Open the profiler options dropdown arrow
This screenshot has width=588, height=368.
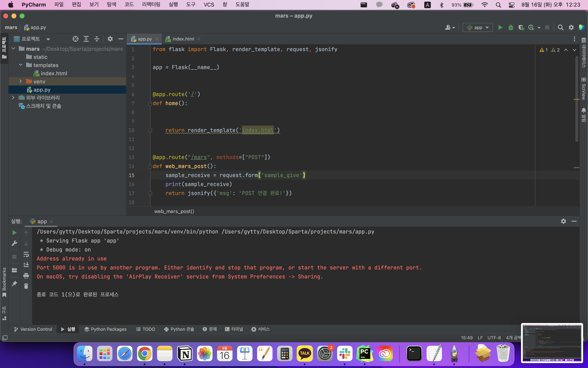539,28
